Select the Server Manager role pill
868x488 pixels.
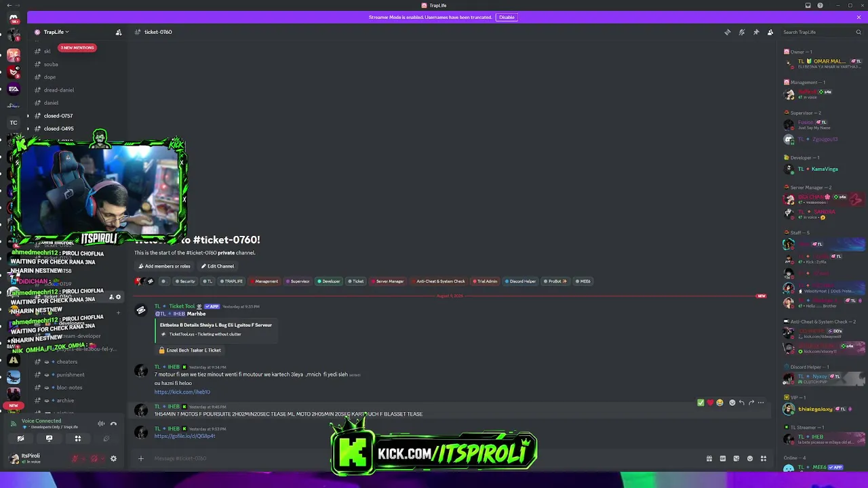pyautogui.click(x=387, y=281)
